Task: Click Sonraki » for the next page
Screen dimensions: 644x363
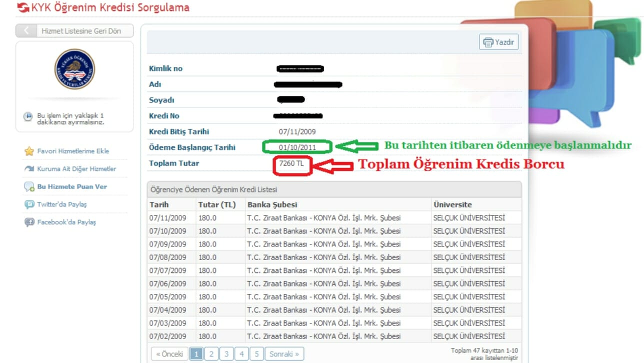Action: [x=284, y=354]
